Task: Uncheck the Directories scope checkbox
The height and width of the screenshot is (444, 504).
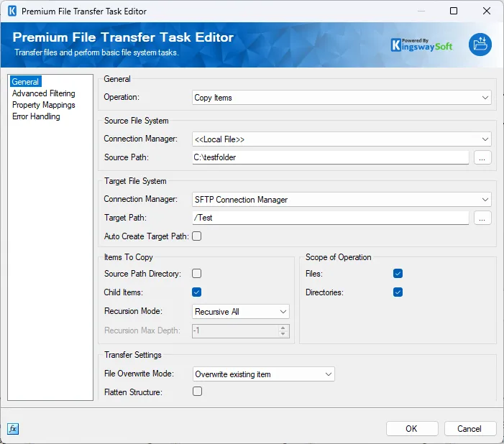Action: coord(398,292)
